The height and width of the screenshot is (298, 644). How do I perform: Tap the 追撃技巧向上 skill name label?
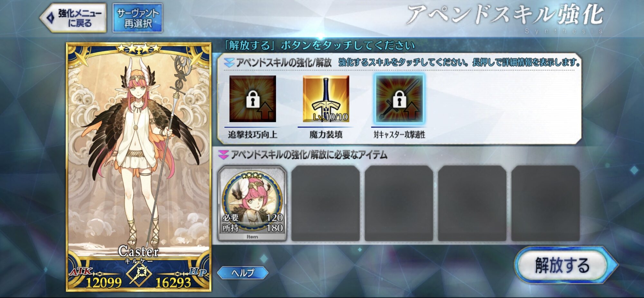pyautogui.click(x=252, y=134)
